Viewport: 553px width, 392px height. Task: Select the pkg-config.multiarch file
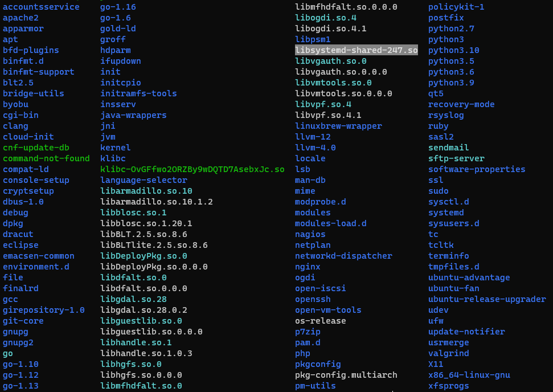346,375
